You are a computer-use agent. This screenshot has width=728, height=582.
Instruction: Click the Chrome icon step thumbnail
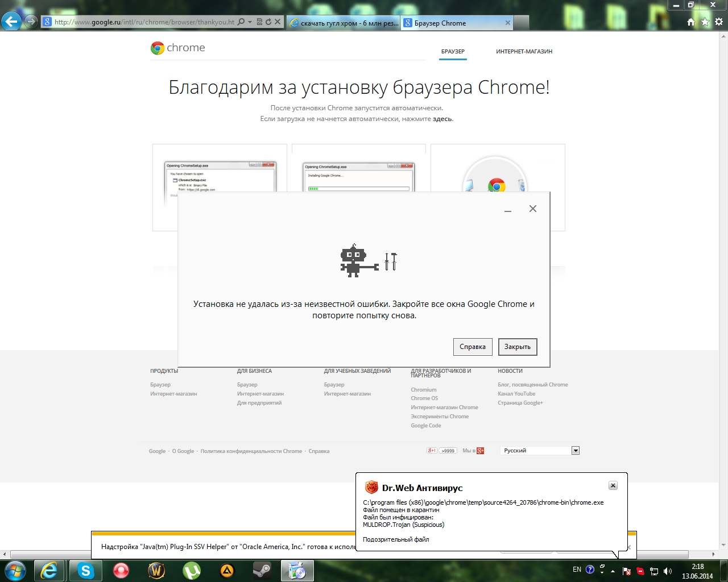[x=498, y=168]
